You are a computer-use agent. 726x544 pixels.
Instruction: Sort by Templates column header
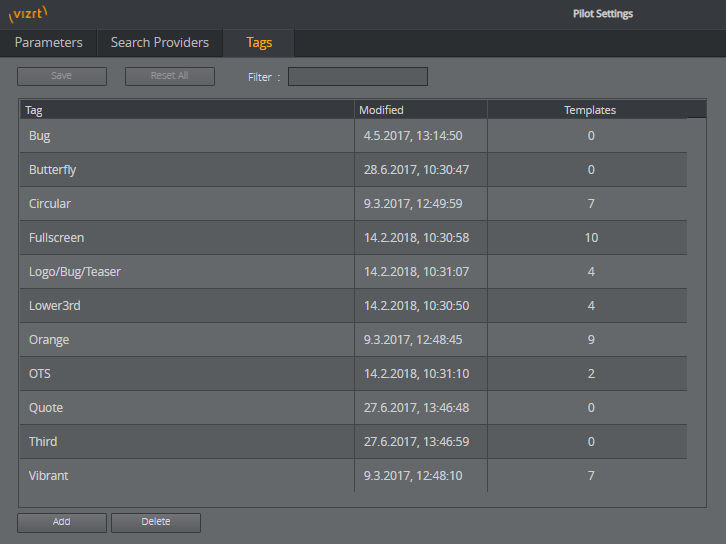(589, 110)
